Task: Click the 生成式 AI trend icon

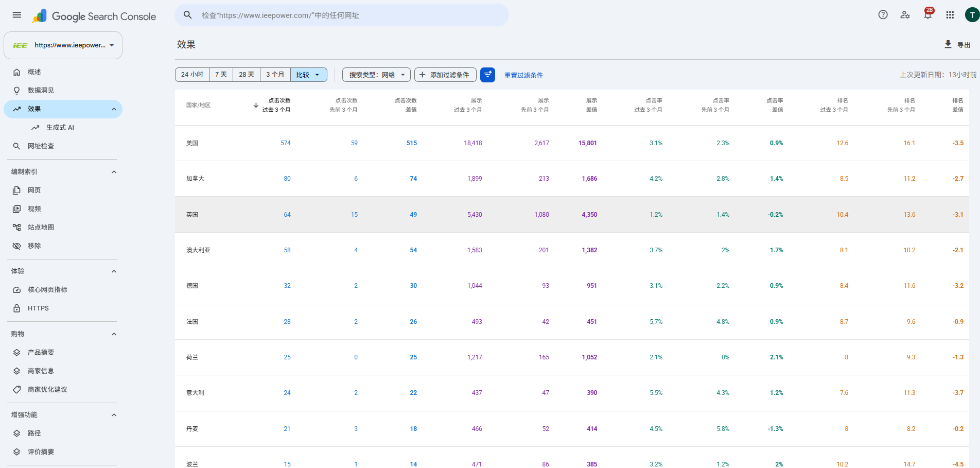Action: coord(36,128)
